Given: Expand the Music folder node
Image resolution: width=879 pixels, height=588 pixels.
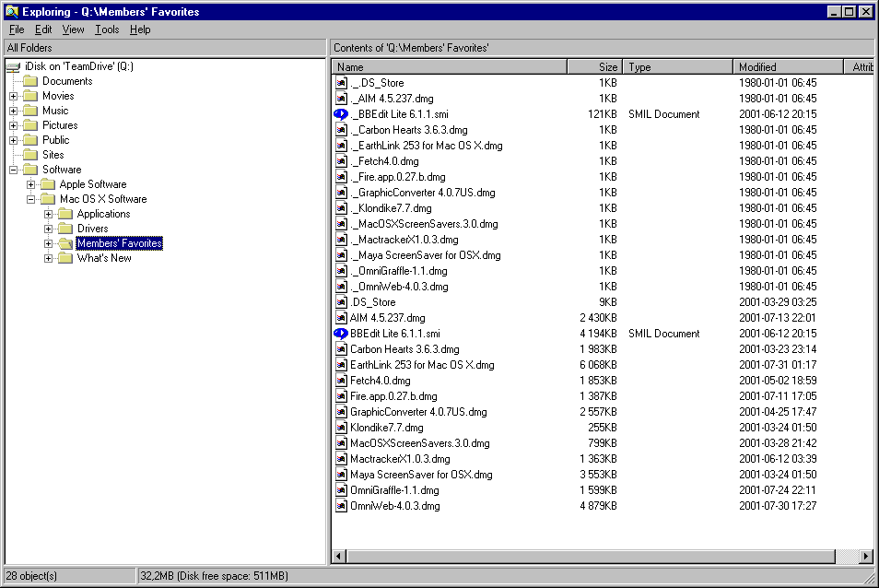Looking at the screenshot, I should click(x=14, y=111).
